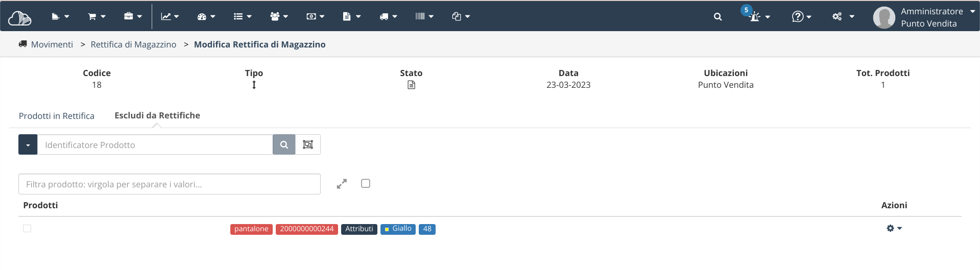
Task: Click the Azioni column header
Action: tap(894, 205)
